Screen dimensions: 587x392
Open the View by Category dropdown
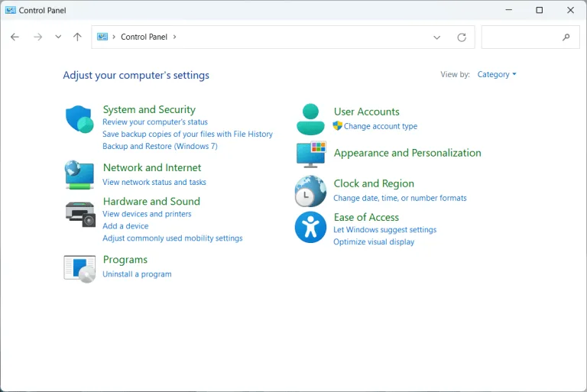coord(496,75)
